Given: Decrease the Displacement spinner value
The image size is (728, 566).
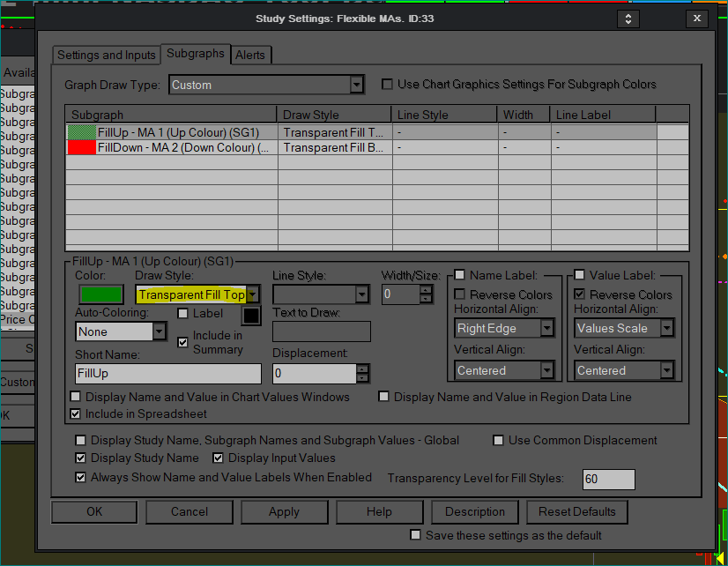Looking at the screenshot, I should [362, 378].
